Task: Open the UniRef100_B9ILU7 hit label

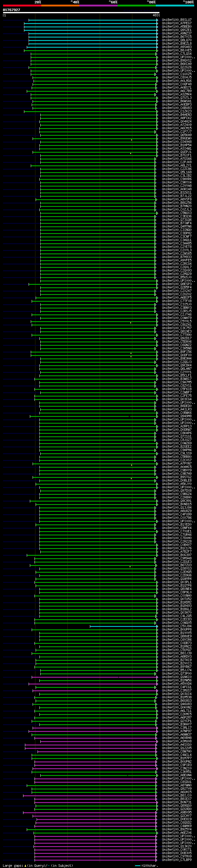Action: (176, 20)
